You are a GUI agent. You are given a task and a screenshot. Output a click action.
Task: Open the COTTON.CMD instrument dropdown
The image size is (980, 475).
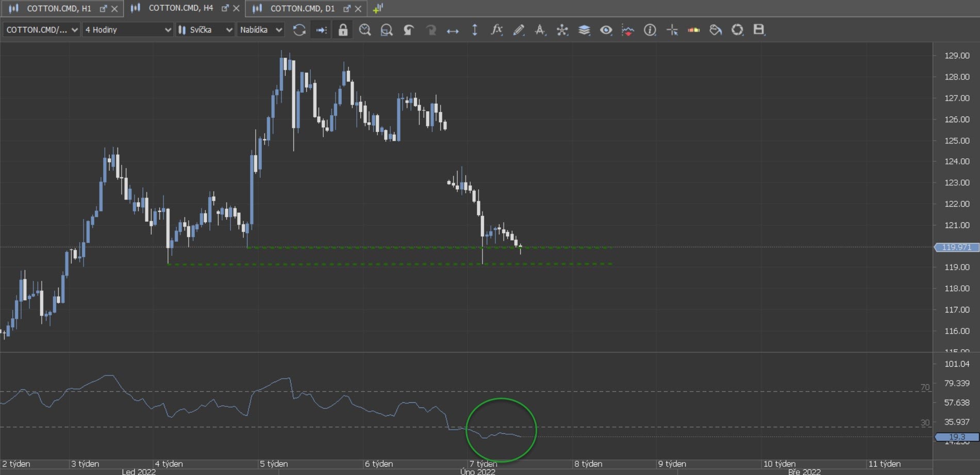point(42,30)
